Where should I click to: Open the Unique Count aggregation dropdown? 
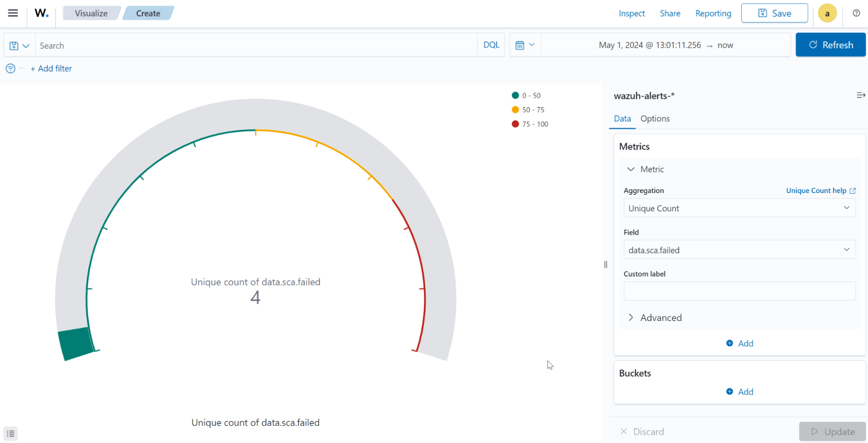point(739,208)
